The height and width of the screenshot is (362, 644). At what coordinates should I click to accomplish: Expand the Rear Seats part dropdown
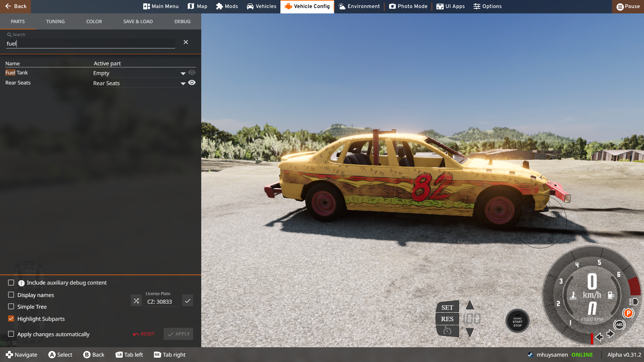click(x=183, y=83)
